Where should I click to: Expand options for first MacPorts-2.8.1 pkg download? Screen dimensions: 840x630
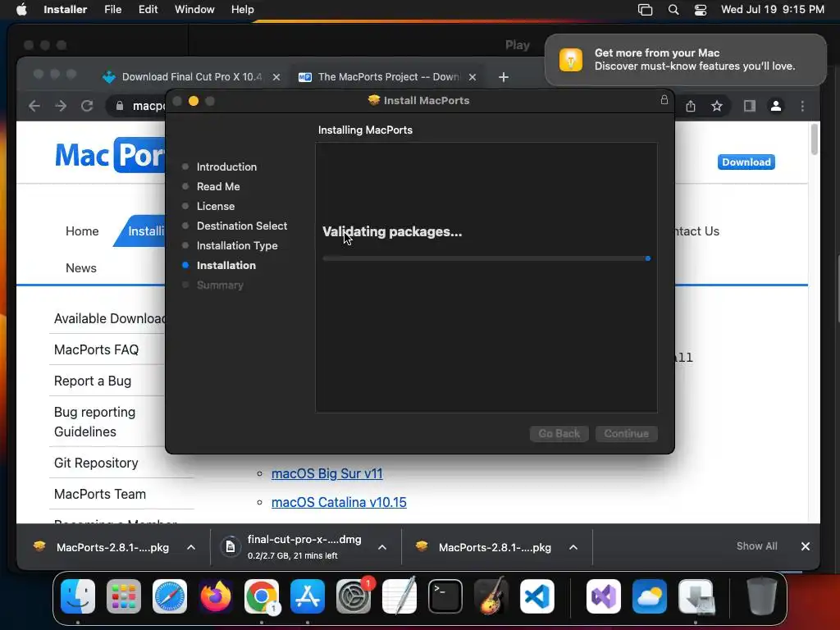[191, 547]
